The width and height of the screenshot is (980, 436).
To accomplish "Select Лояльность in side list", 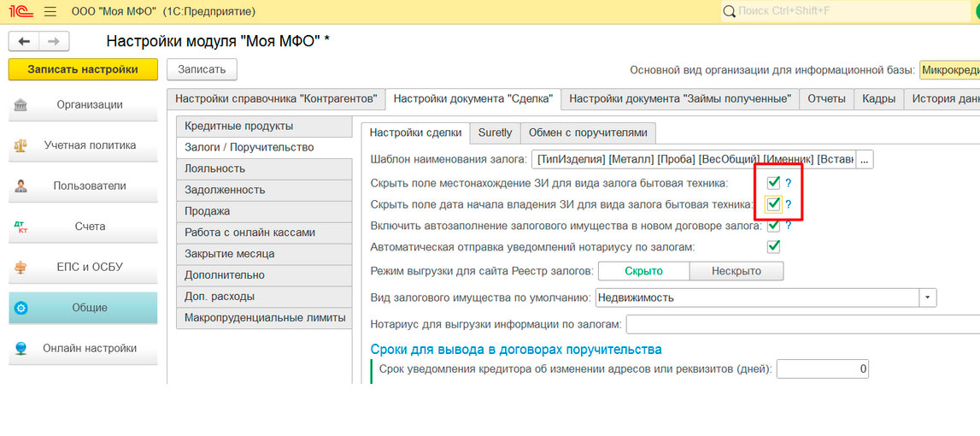I will [x=264, y=169].
